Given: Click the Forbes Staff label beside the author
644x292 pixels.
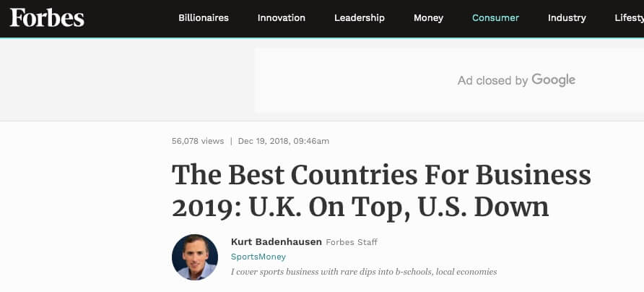Looking at the screenshot, I should point(352,242).
